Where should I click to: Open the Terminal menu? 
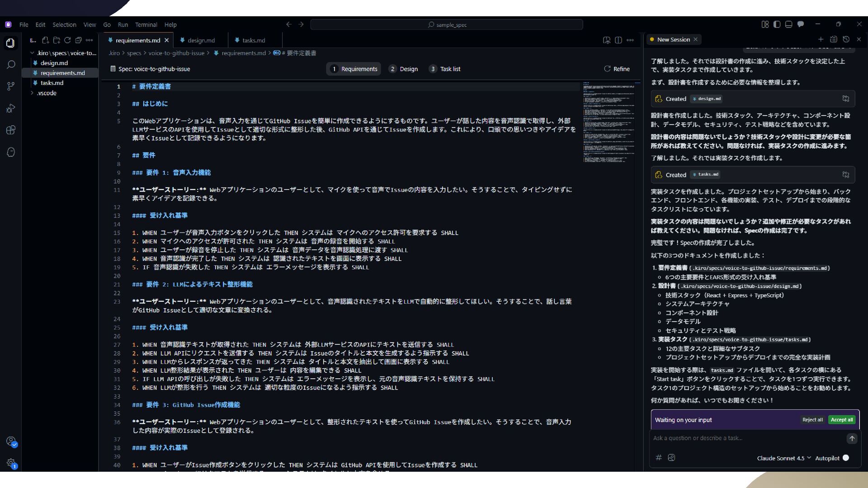click(146, 25)
